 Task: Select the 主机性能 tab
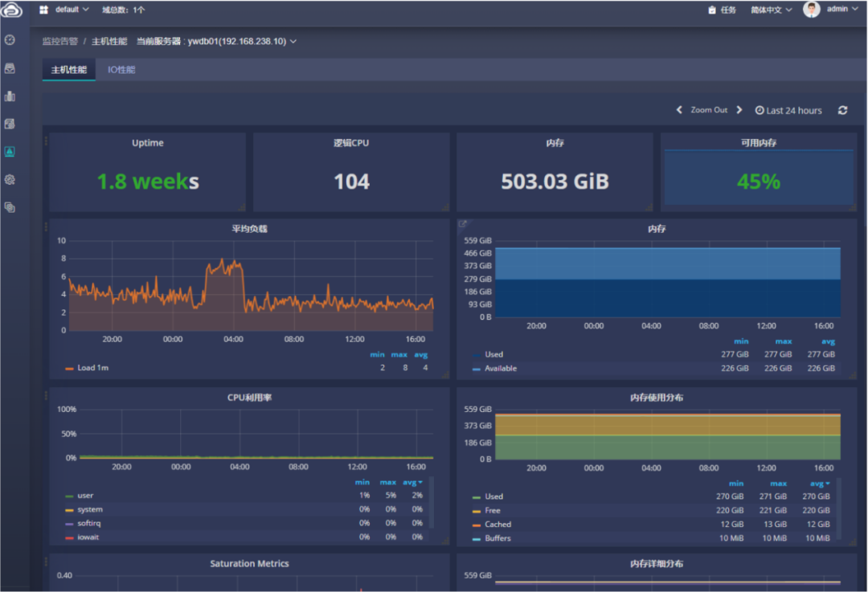(x=69, y=70)
